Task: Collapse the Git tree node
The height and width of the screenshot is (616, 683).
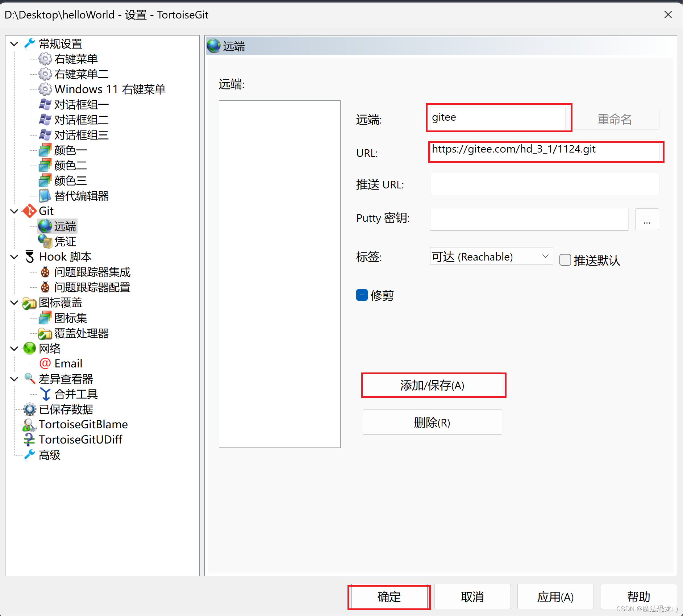Action: click(14, 211)
